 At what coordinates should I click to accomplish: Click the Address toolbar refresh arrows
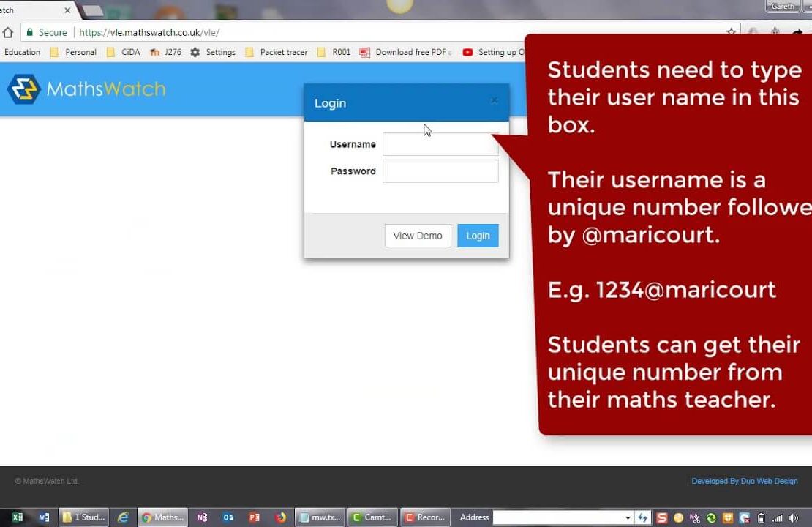tap(643, 517)
